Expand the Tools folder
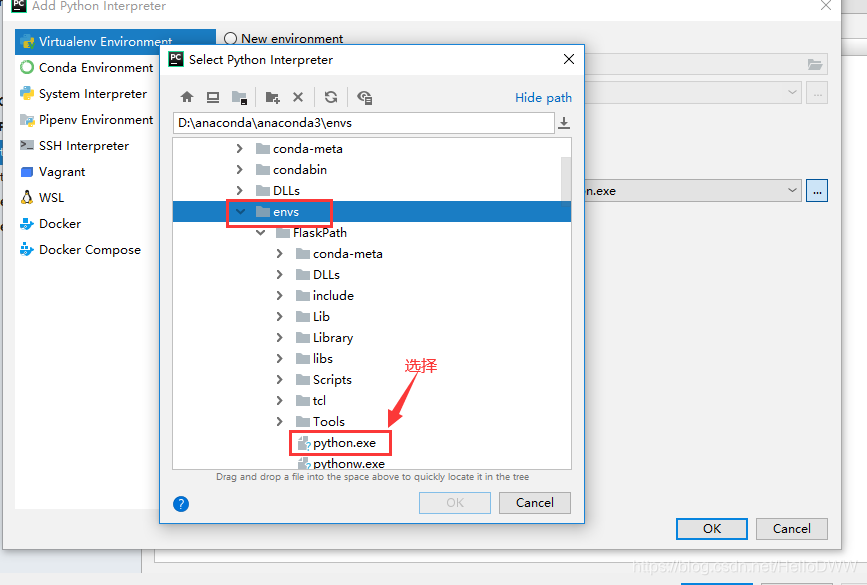The image size is (867, 585). pos(279,422)
